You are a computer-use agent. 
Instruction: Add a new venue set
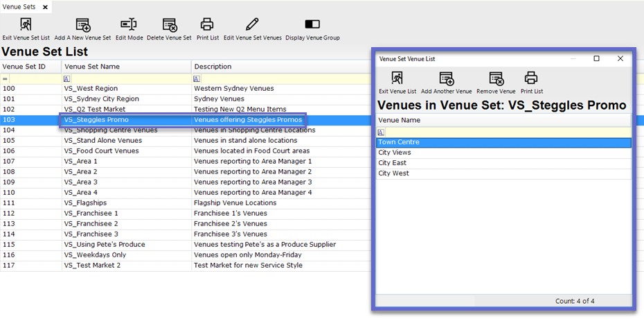pos(82,26)
